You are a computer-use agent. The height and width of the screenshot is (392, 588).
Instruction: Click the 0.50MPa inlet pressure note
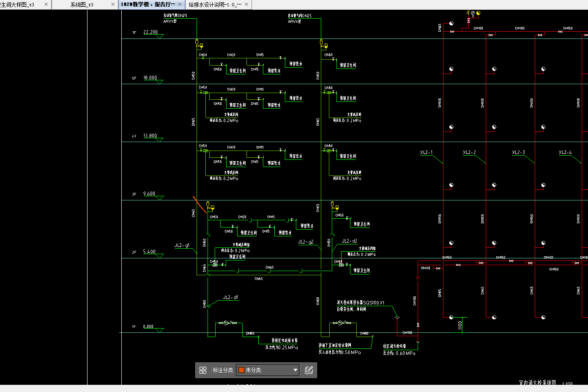coord(340,352)
